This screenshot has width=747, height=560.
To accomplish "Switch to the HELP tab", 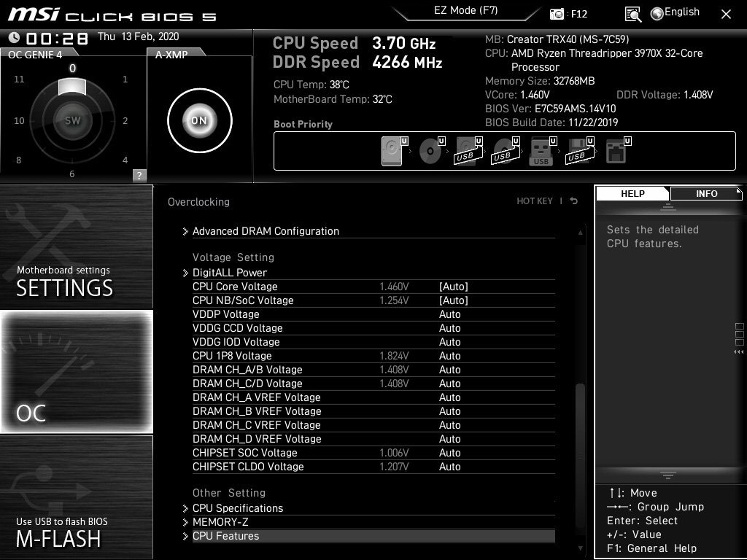I will click(632, 194).
